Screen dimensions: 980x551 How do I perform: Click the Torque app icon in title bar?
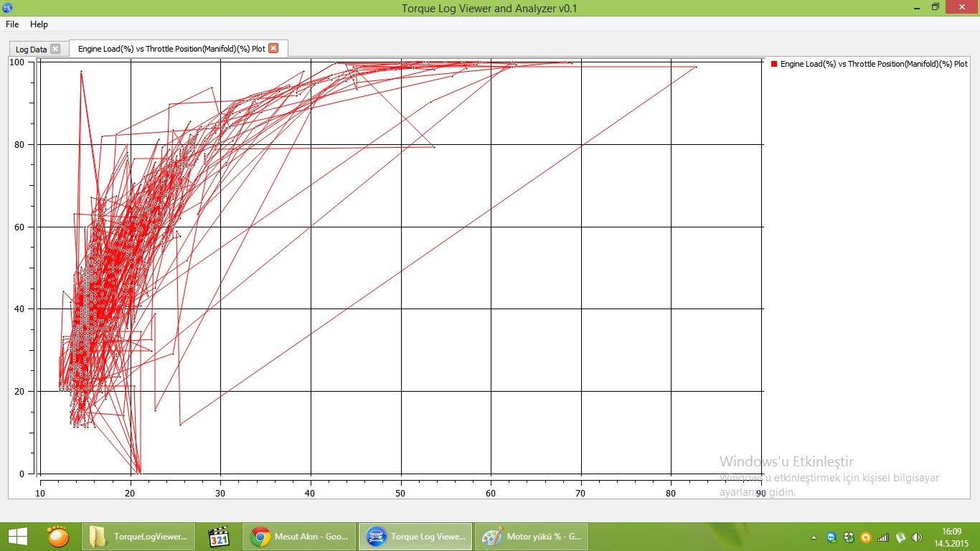[7, 8]
